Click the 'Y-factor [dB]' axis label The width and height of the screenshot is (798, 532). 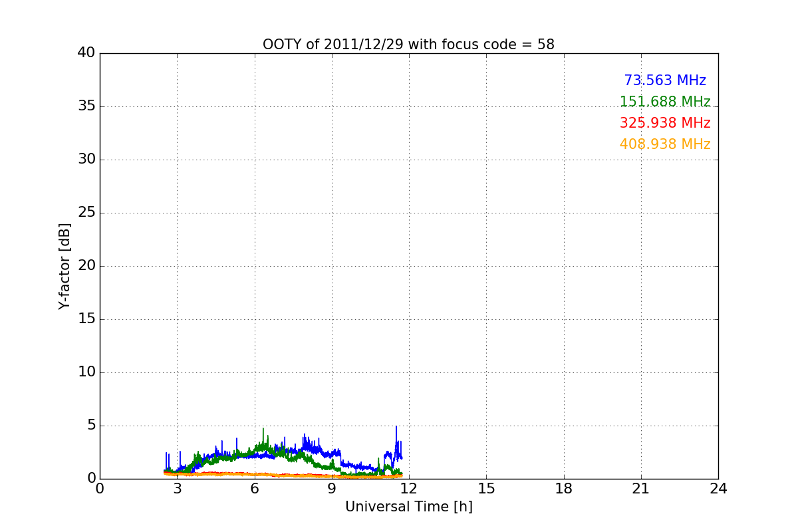[65, 266]
